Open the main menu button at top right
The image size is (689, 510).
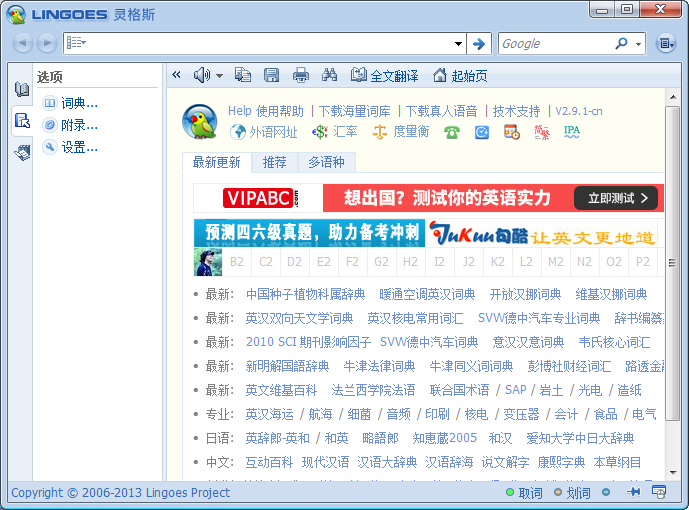[666, 43]
